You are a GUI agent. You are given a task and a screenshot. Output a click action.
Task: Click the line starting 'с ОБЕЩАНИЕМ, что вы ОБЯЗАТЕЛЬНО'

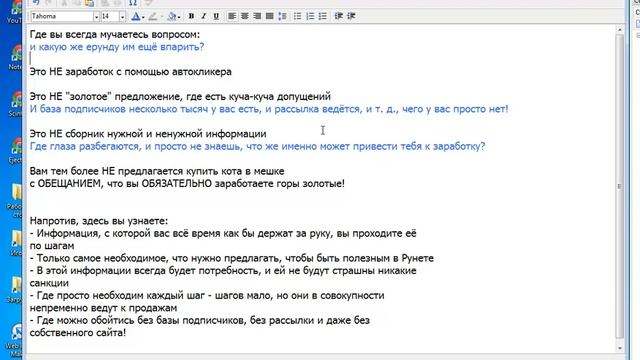(x=187, y=184)
